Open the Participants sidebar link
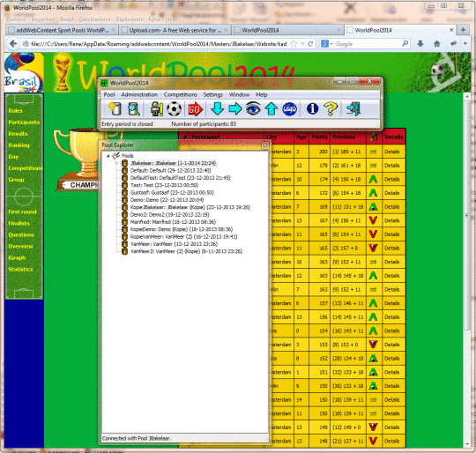 tap(24, 123)
